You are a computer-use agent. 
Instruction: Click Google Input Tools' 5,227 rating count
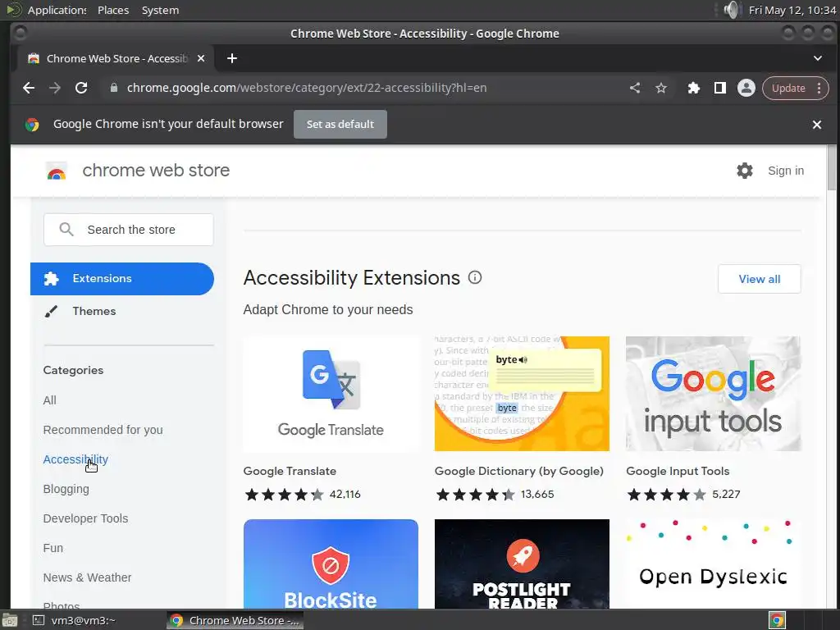726,495
